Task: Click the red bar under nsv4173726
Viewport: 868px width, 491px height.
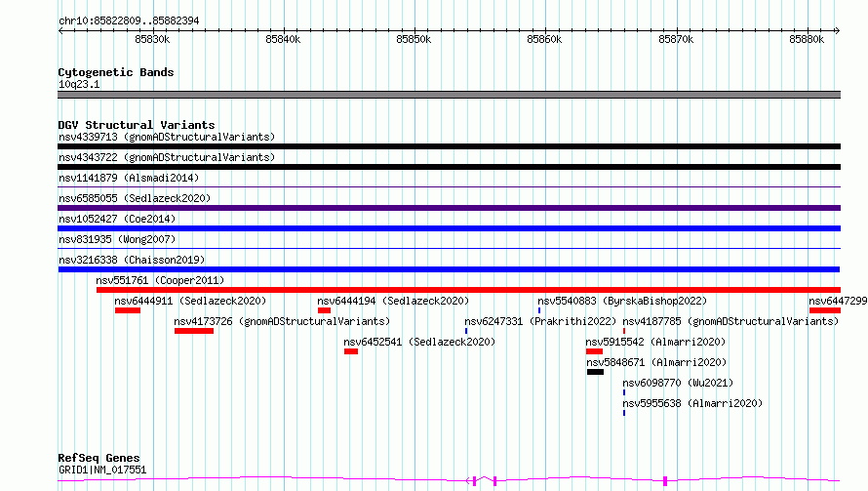Action: [194, 331]
